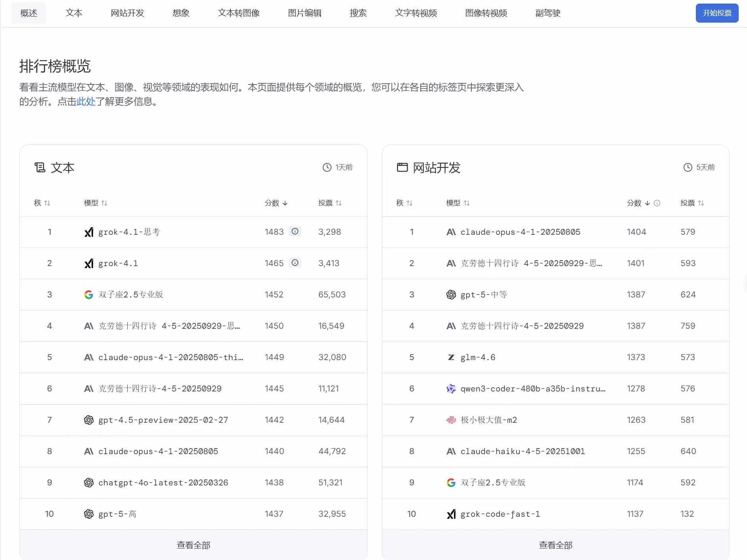747x560 pixels.
Task: Click the xAI logo beside grok-4.1-思考
Action: pyautogui.click(x=89, y=232)
